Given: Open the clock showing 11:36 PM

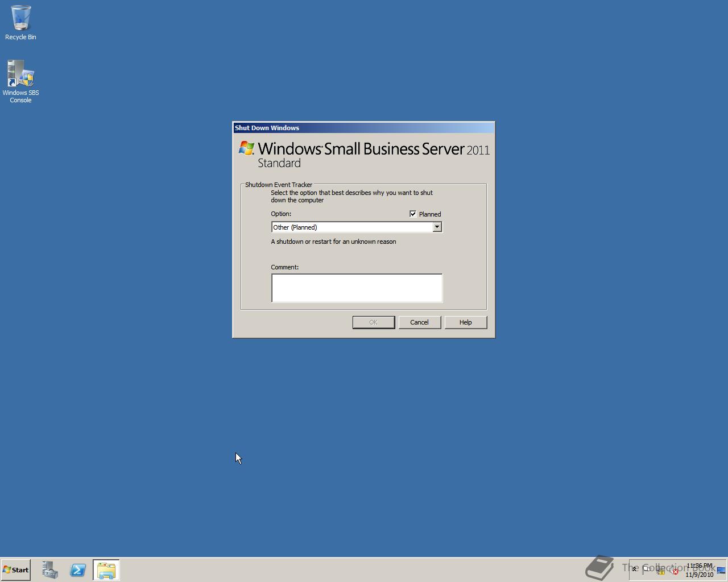Looking at the screenshot, I should [699, 570].
